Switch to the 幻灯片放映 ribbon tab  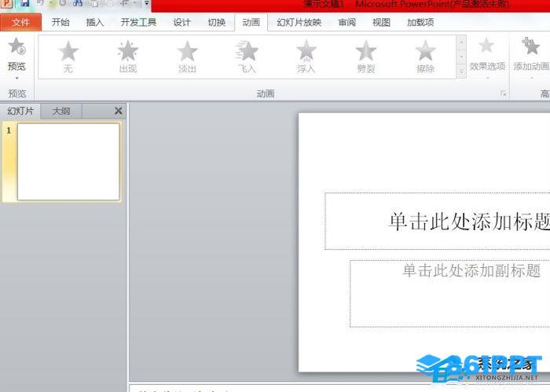(x=299, y=23)
